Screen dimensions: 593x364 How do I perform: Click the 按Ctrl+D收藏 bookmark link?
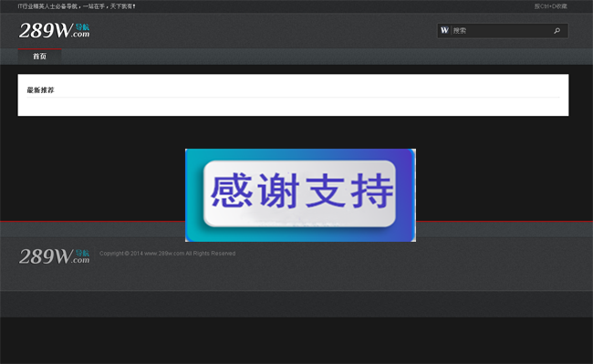click(x=551, y=6)
